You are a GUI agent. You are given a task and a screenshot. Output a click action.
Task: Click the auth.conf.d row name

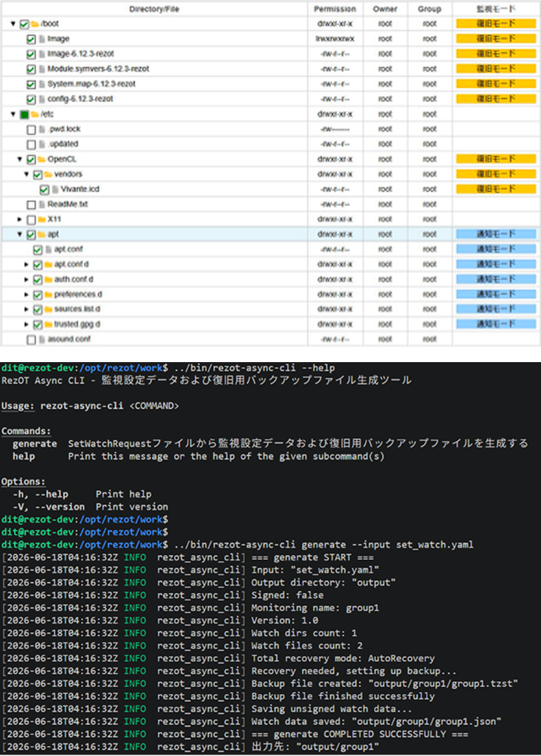pyautogui.click(x=74, y=280)
